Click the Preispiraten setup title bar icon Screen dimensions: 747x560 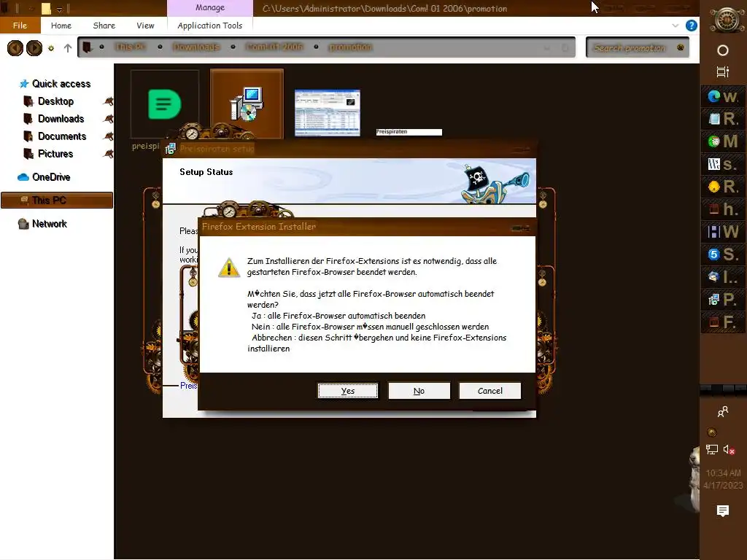click(x=170, y=149)
